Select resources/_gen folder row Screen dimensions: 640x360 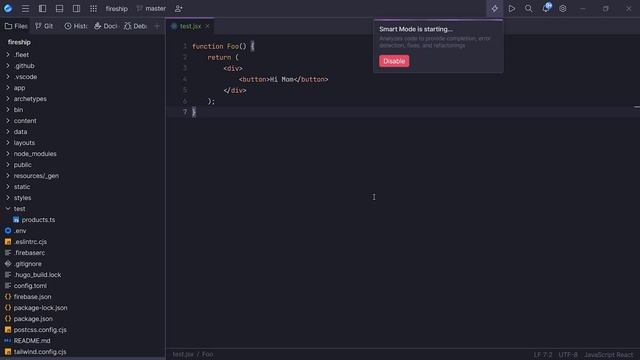click(83, 176)
